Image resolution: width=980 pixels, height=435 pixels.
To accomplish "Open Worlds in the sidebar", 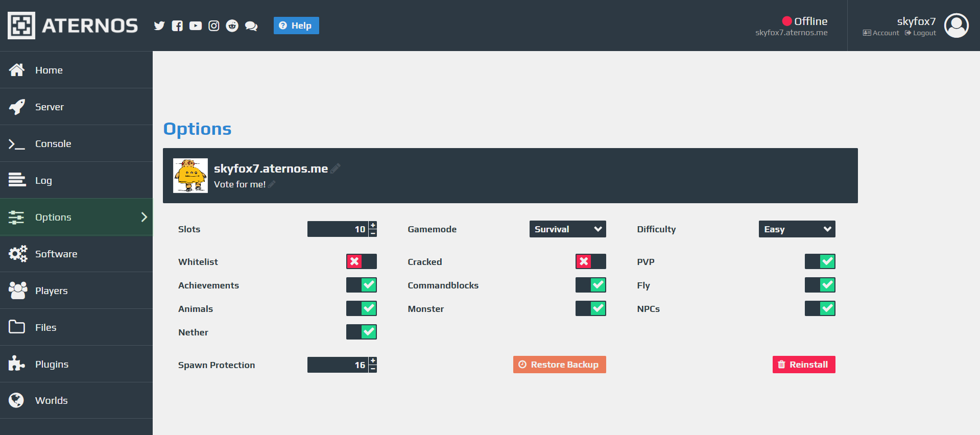I will [x=76, y=400].
